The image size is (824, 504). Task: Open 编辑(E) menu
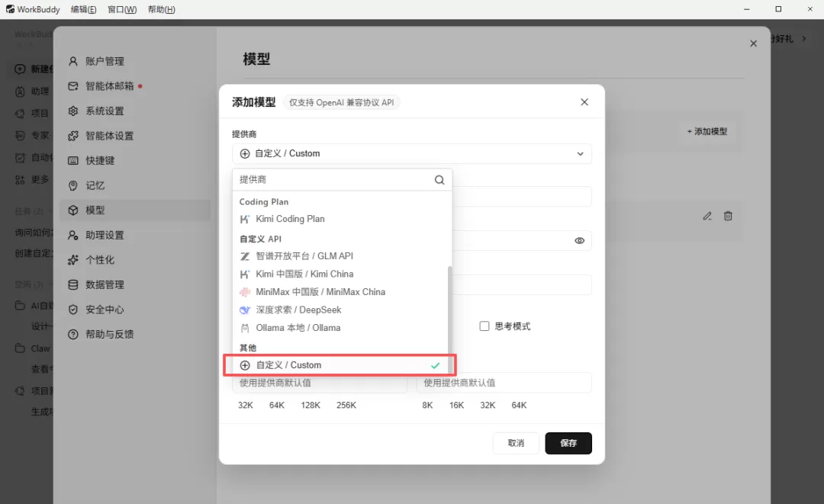(84, 9)
